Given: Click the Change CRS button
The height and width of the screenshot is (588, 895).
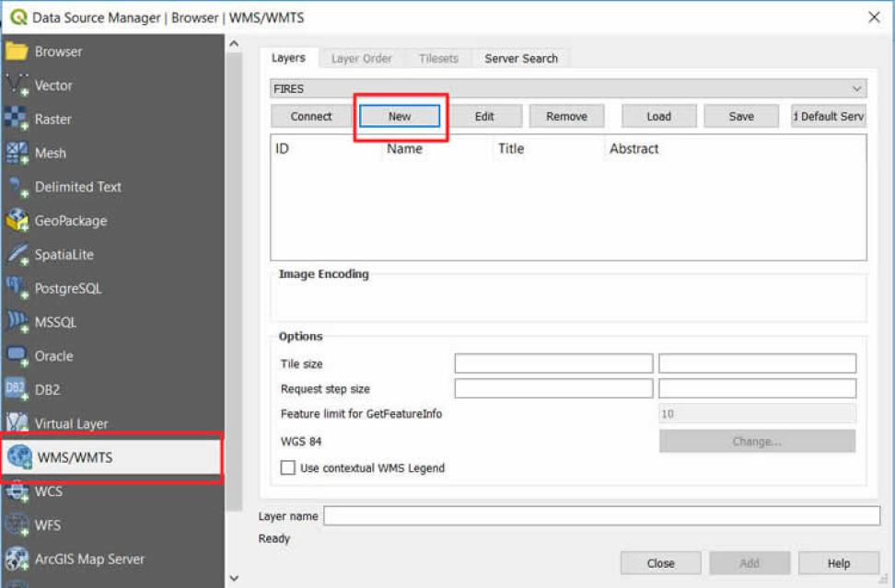Looking at the screenshot, I should click(x=757, y=441).
